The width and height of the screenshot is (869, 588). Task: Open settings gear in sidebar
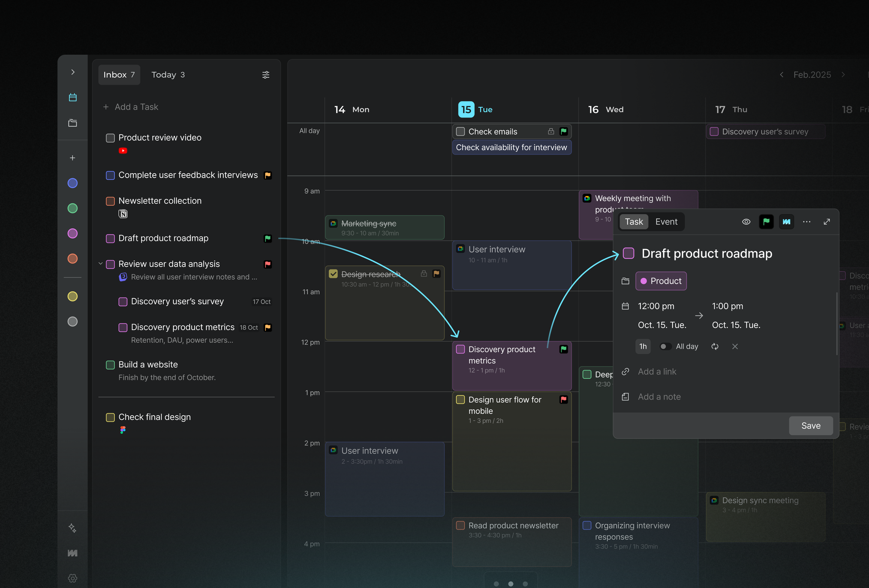(73, 578)
